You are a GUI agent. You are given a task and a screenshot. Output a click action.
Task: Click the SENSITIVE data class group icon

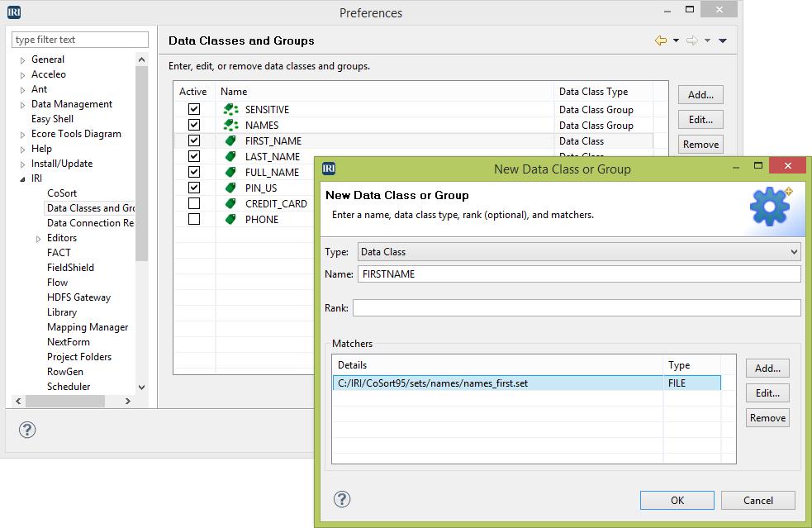[x=231, y=109]
